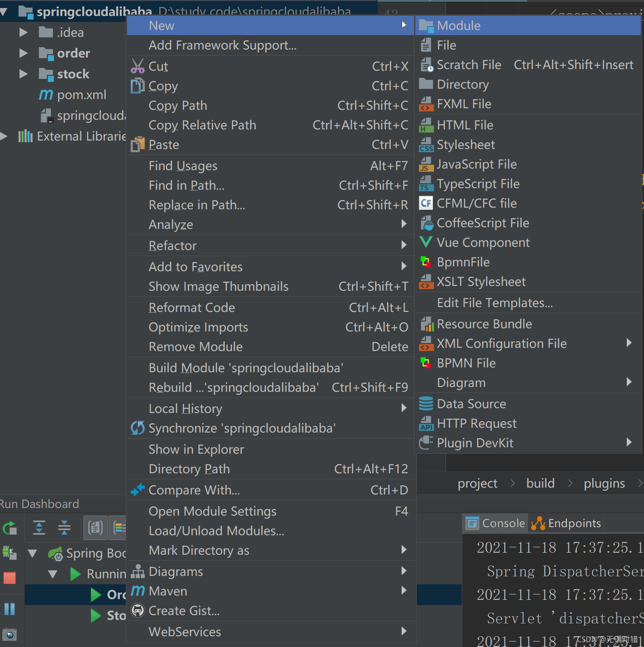The image size is (644, 647).
Task: Select HTML File option
Action: click(528, 125)
